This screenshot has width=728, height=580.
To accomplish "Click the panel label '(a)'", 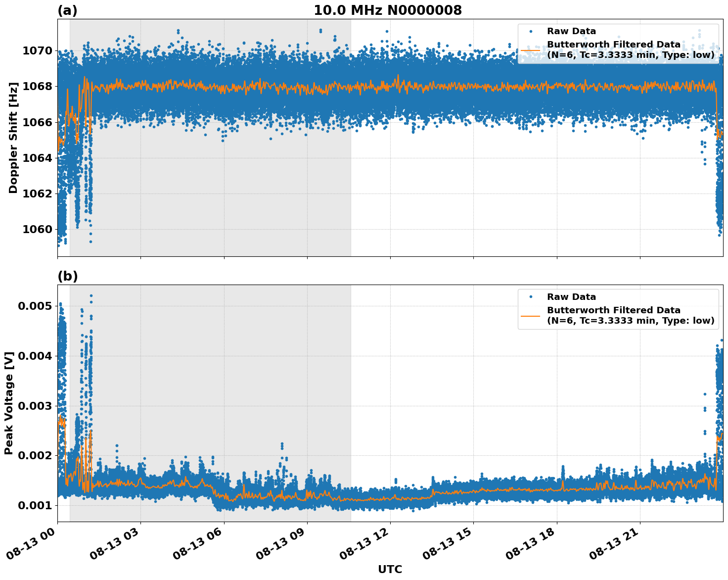I will click(68, 10).
